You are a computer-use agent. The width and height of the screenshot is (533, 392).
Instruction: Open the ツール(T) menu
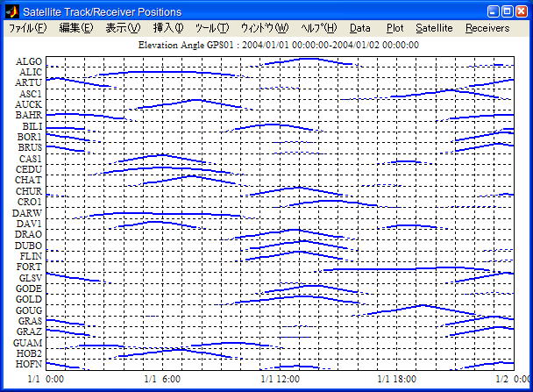click(x=211, y=28)
